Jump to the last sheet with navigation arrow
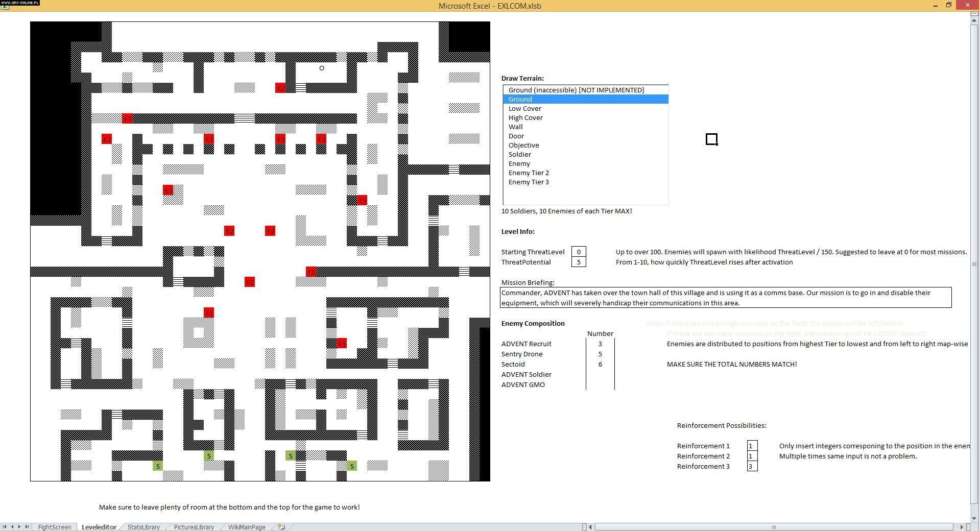980x531 pixels. [x=27, y=527]
